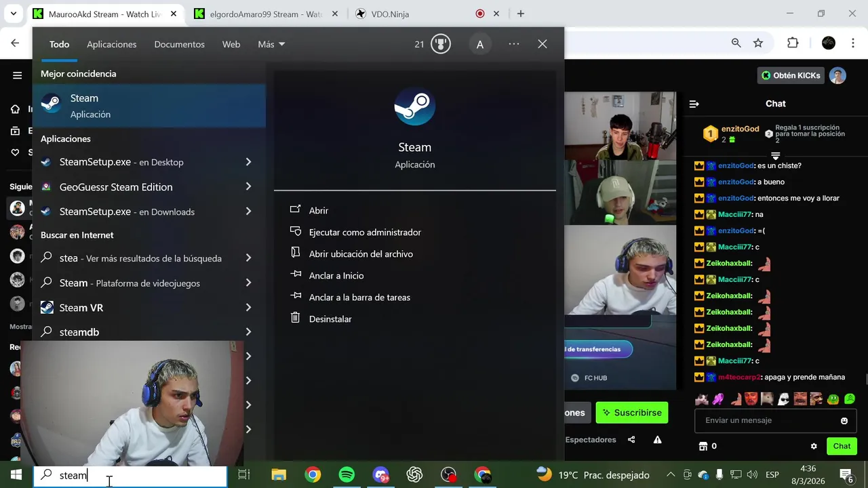Open the Kick channel store icon
868x488 pixels.
coord(703,446)
